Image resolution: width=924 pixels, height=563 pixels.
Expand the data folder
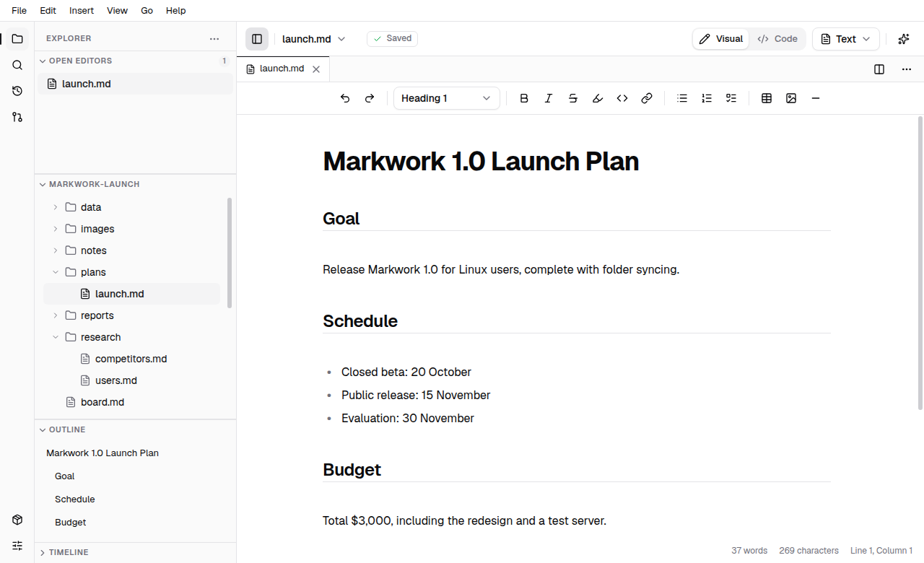click(56, 207)
